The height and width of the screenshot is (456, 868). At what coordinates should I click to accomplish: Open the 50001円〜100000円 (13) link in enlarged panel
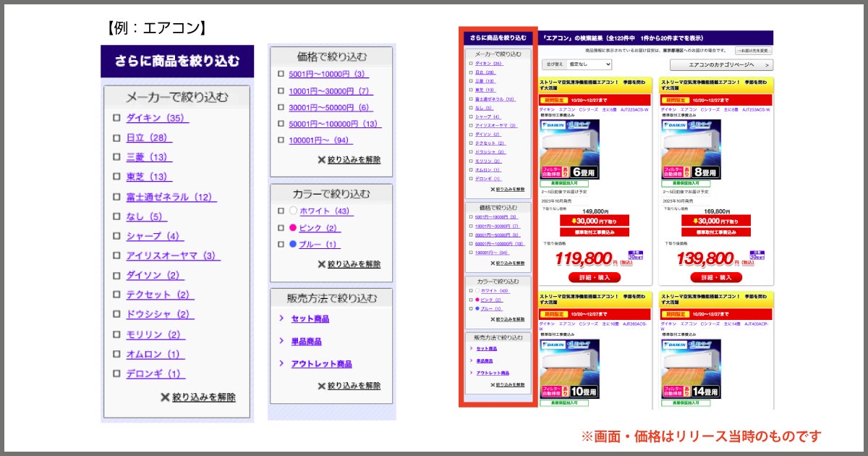coord(335,124)
